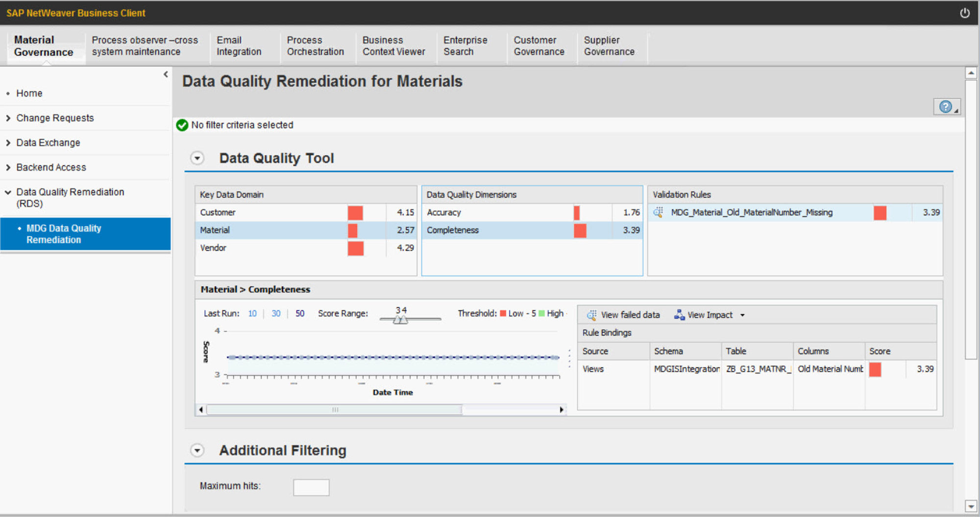The height and width of the screenshot is (517, 980).
Task: Click the green checkmark beside 'No filter criteria selected'
Action: (x=183, y=125)
